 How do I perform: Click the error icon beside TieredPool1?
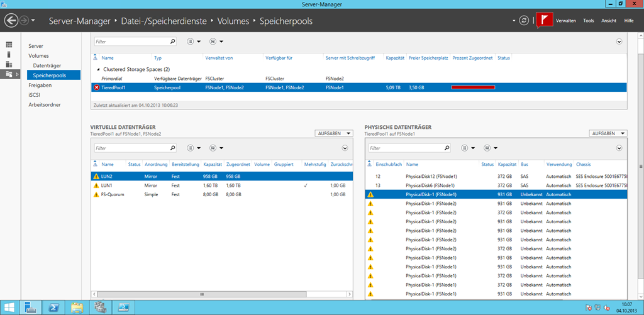(96, 87)
